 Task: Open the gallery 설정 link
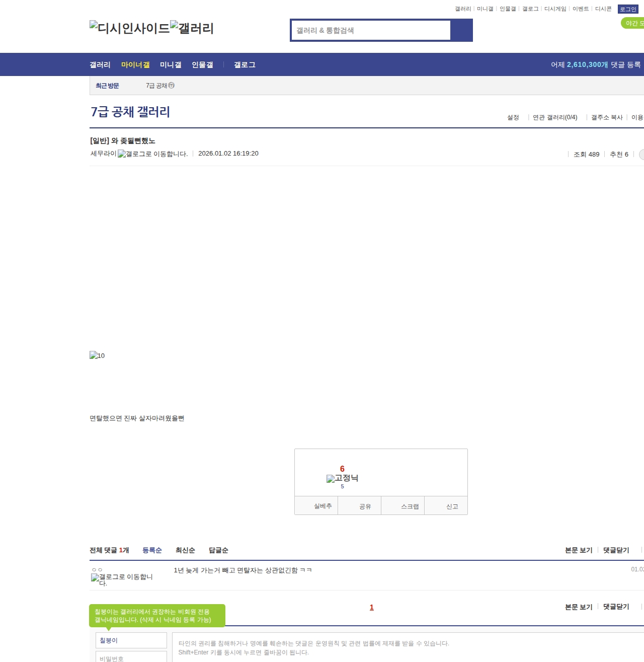(513, 117)
